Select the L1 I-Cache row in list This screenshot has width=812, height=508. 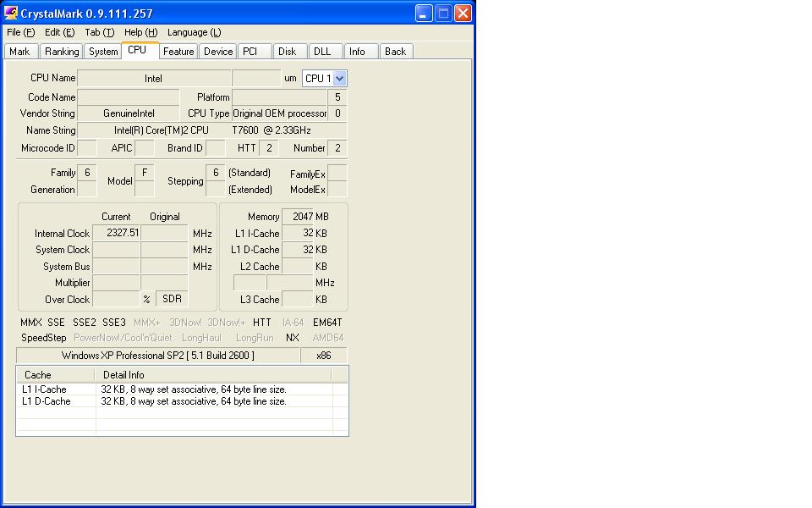click(176, 389)
